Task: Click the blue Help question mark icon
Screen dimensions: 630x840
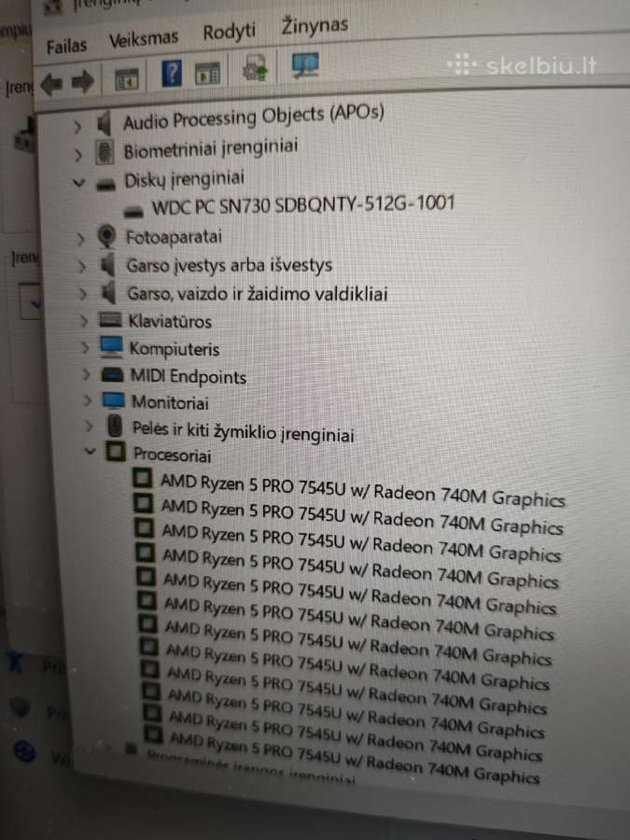Action: (x=172, y=74)
